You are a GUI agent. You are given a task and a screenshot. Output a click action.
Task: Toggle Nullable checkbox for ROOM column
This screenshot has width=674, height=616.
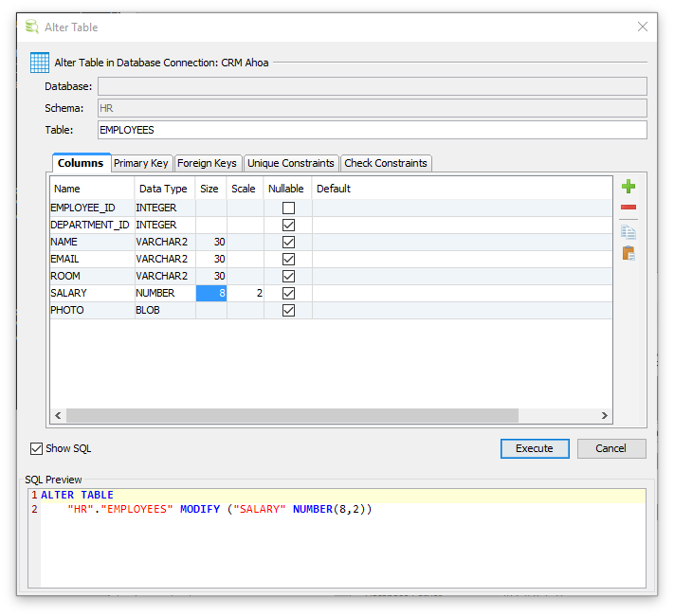(288, 276)
